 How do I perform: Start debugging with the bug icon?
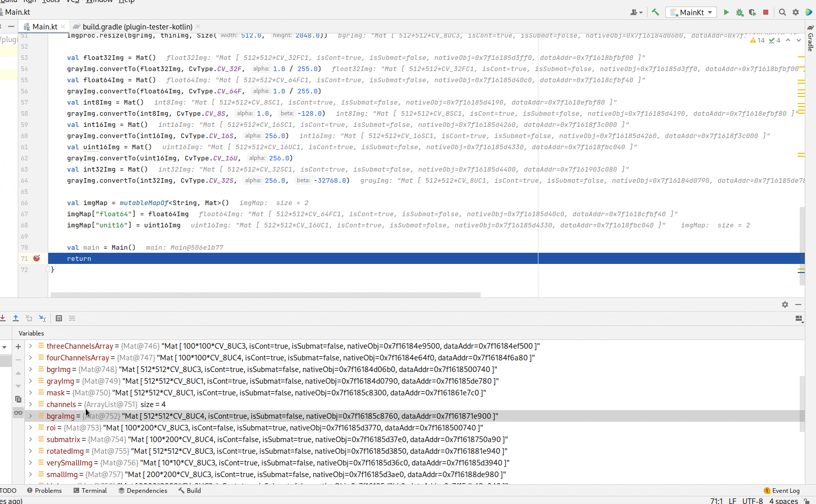tap(739, 12)
